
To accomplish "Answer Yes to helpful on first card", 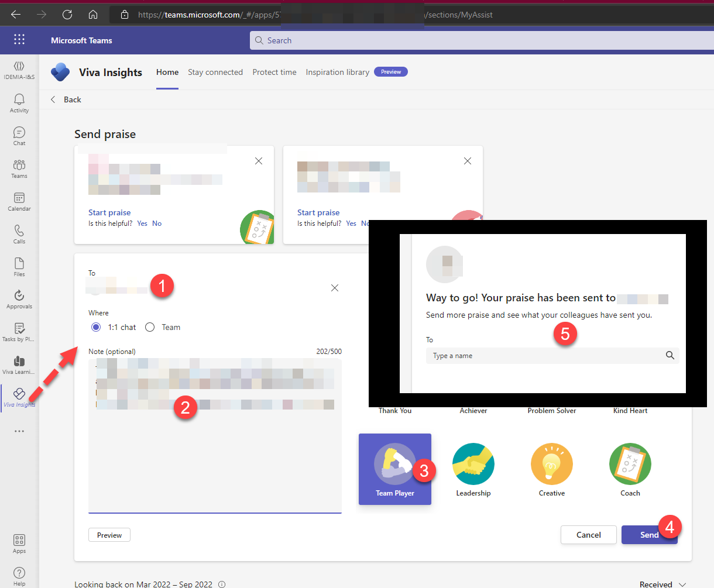I will (142, 223).
